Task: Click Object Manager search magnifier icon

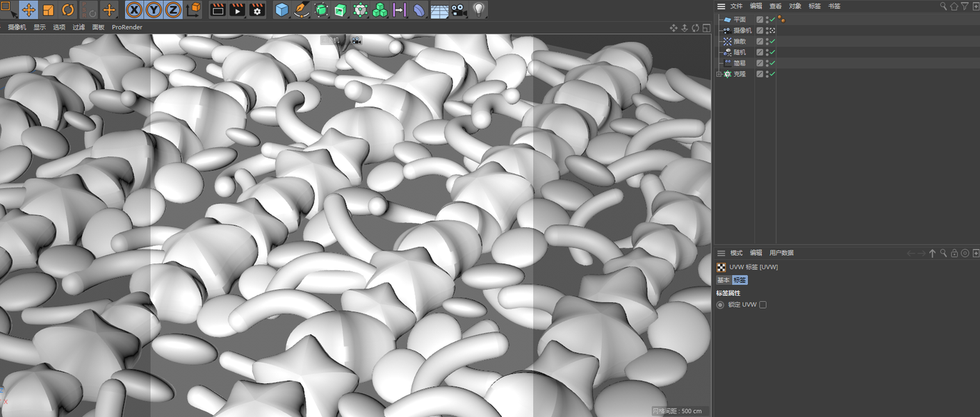Action: (943, 6)
